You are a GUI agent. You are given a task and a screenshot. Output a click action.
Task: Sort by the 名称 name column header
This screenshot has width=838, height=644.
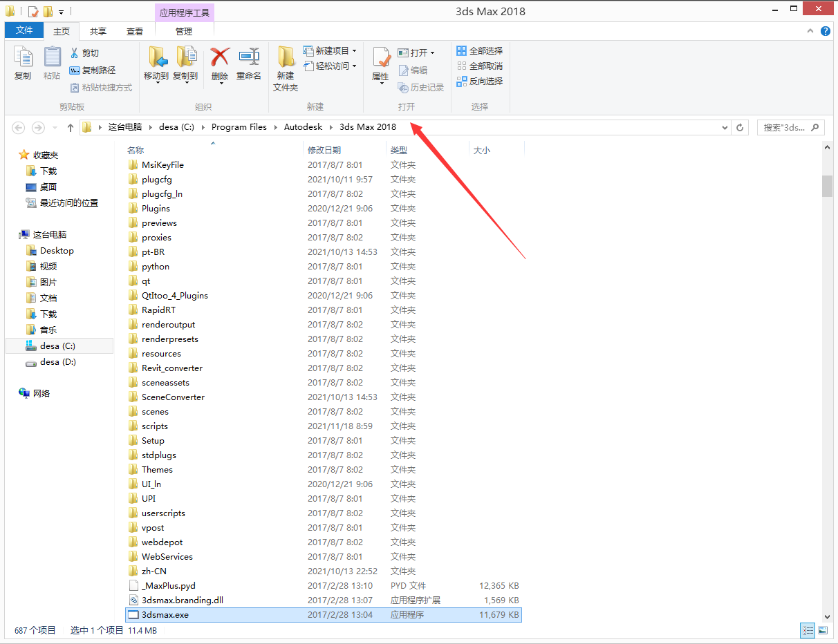[136, 150]
